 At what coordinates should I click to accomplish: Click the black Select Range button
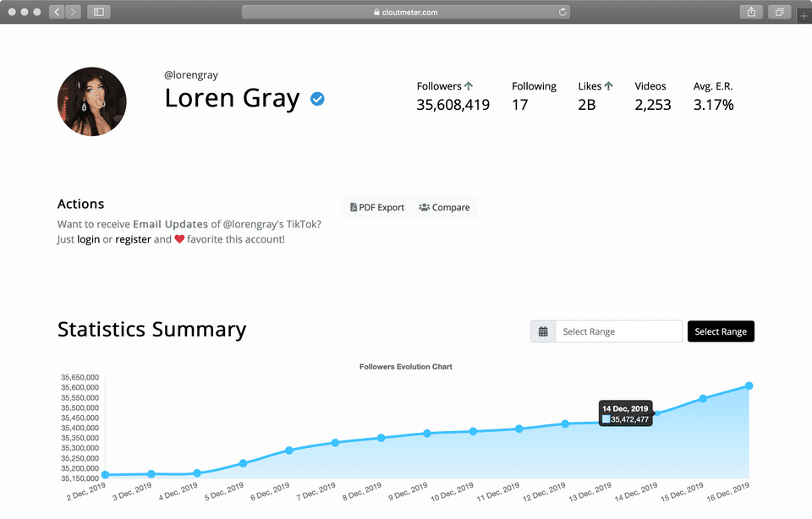click(721, 331)
